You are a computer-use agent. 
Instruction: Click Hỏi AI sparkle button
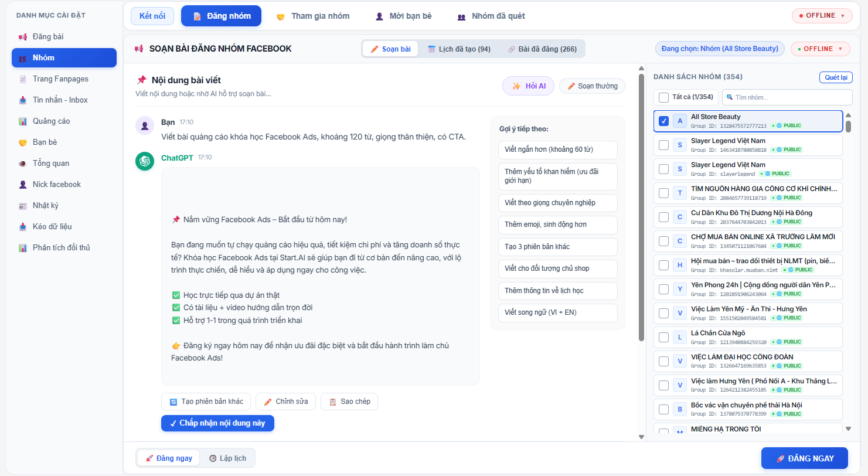click(x=528, y=86)
